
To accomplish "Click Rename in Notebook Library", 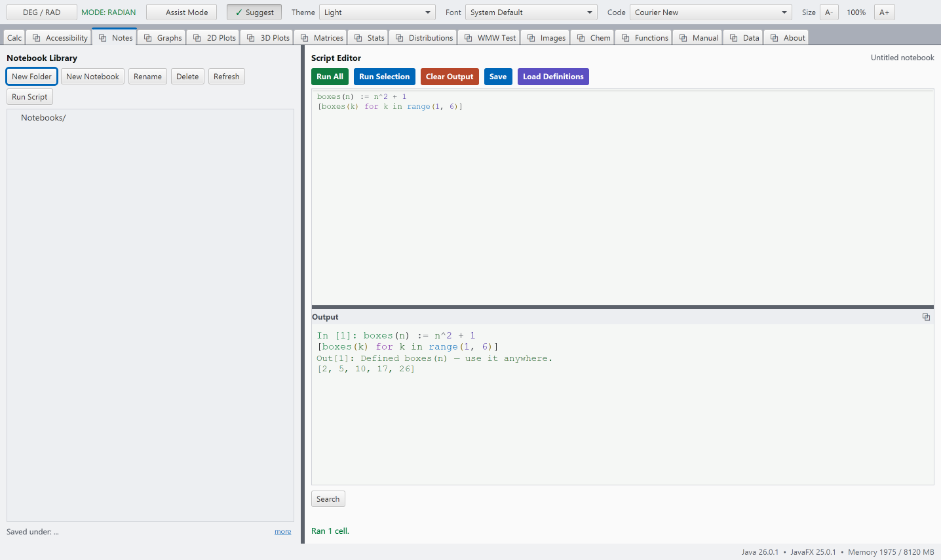I will (147, 77).
